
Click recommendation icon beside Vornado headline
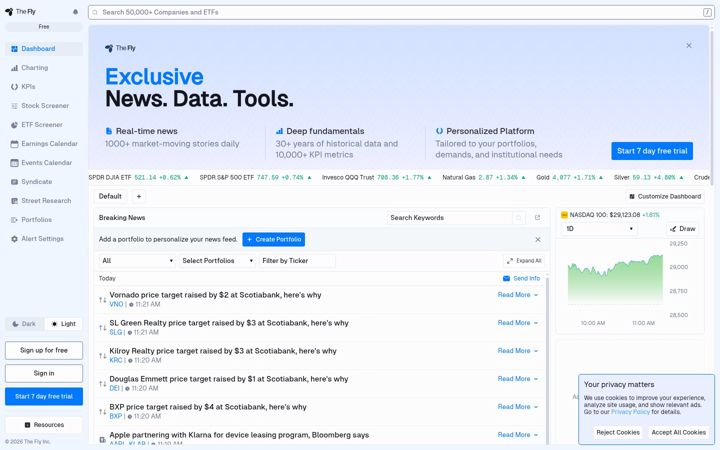pyautogui.click(x=102, y=300)
